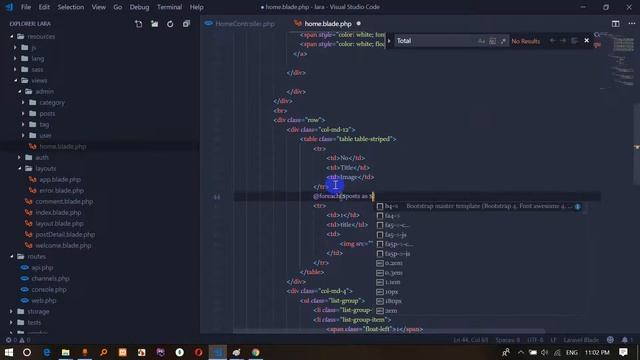Expand the js folder
Screen dimensions: 640x360
pos(33,47)
